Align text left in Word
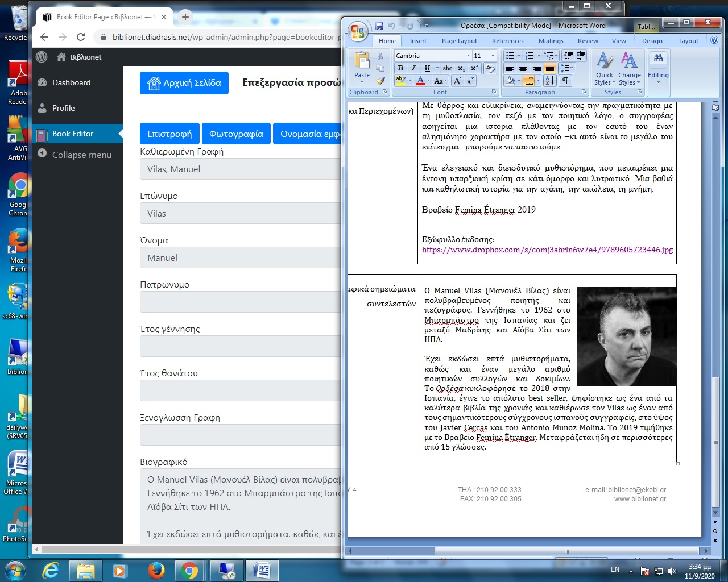 510,68
